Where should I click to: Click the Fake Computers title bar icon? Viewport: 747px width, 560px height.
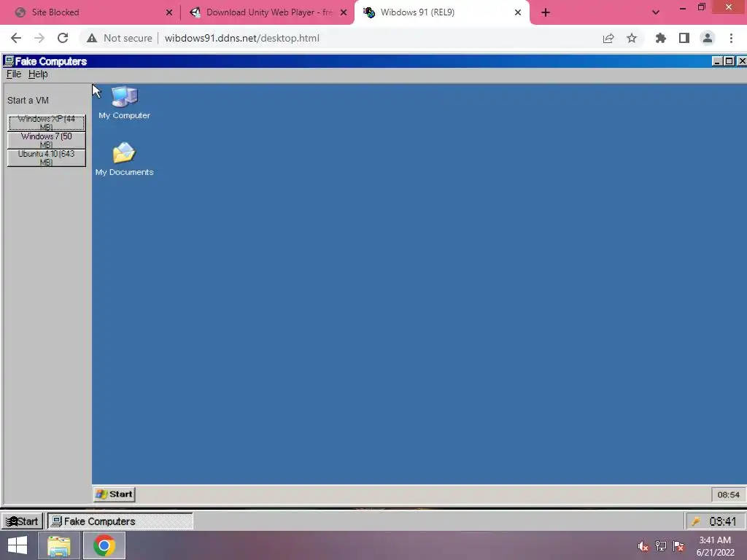pos(9,61)
